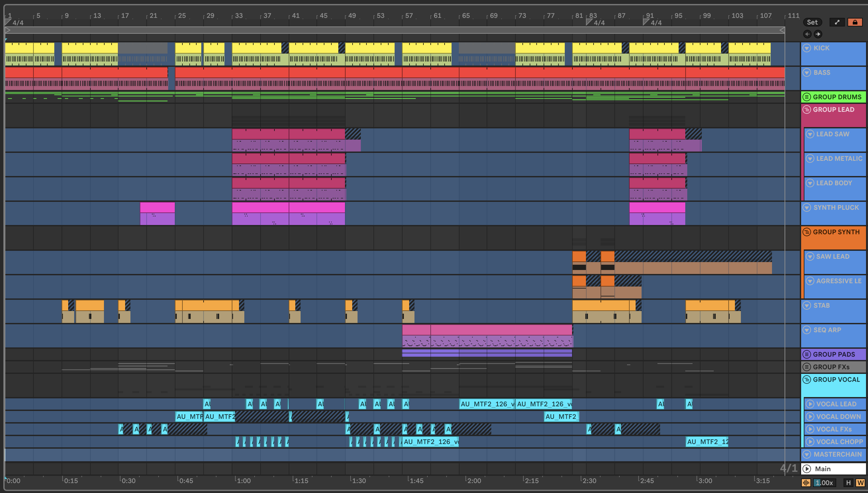The image size is (868, 493).
Task: Click the 4/4 time signature marker at bar 83
Action: pyautogui.click(x=599, y=23)
